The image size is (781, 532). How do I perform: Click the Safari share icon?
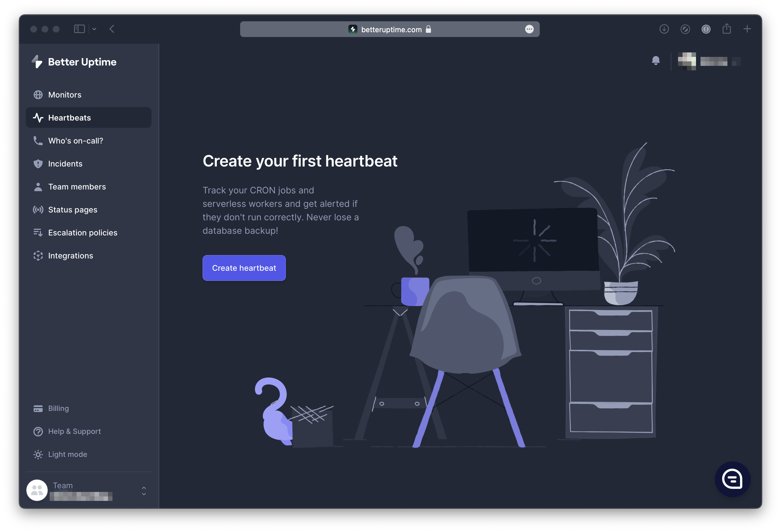pyautogui.click(x=727, y=29)
